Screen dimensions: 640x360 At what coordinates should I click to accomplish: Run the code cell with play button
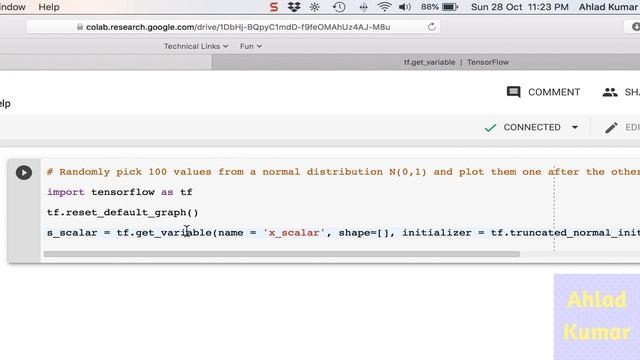click(x=24, y=172)
